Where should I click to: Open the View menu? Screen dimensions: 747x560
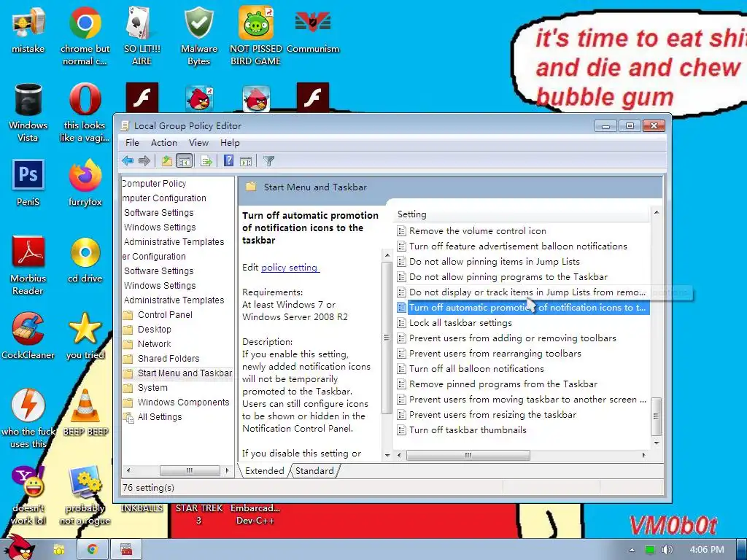pos(198,143)
